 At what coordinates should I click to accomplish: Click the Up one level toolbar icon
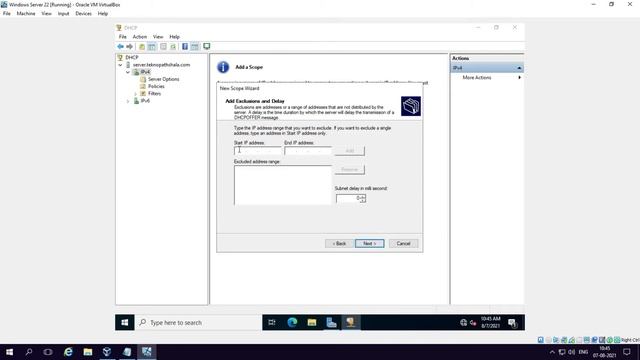[x=142, y=47]
